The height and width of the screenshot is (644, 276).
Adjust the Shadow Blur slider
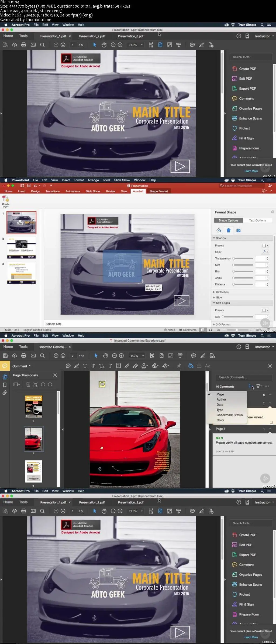tap(243, 271)
